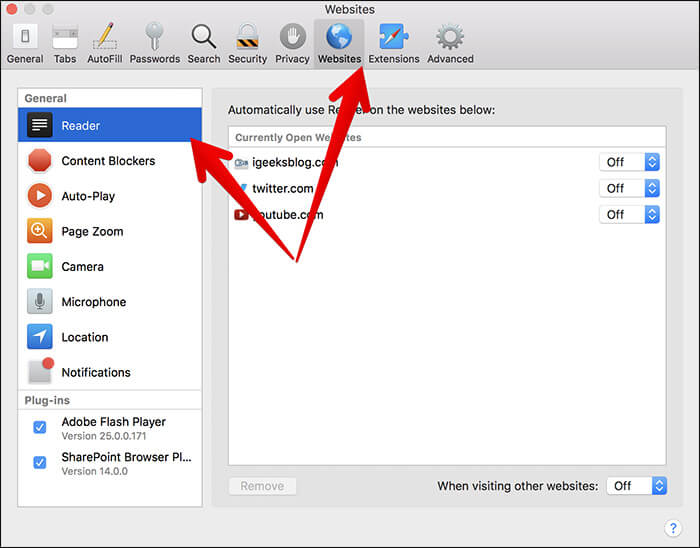The width and height of the screenshot is (700, 548).
Task: Open the AutoFill pencil icon
Action: (x=105, y=36)
